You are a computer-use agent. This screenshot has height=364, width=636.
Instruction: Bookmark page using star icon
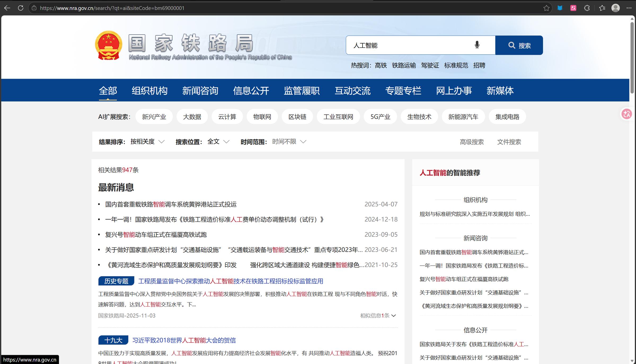coord(546,8)
